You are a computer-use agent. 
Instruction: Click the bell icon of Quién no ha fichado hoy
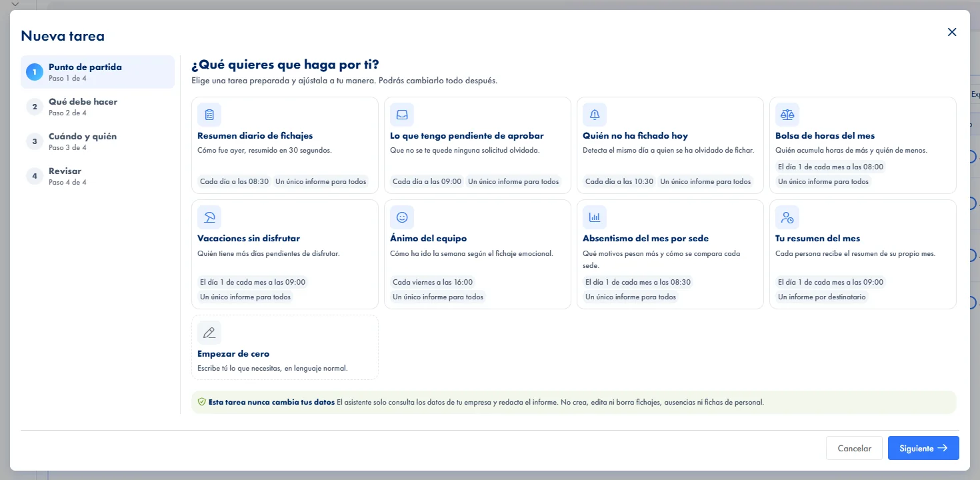[595, 115]
